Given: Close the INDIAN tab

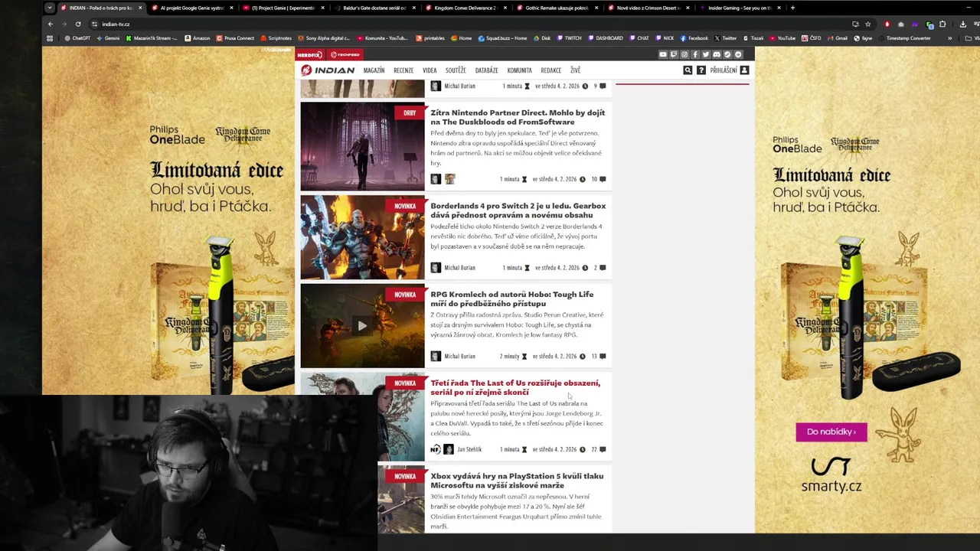Looking at the screenshot, I should pos(140,8).
